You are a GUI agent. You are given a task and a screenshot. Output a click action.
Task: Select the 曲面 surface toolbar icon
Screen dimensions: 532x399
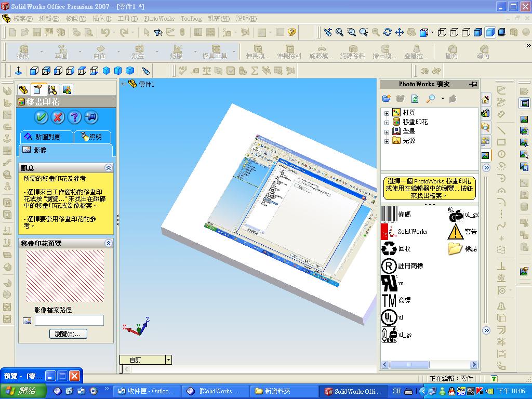pyautogui.click(x=100, y=51)
